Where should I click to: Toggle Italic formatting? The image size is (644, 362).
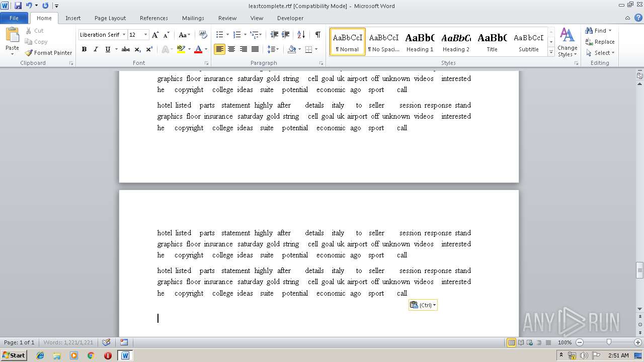pyautogui.click(x=96, y=49)
